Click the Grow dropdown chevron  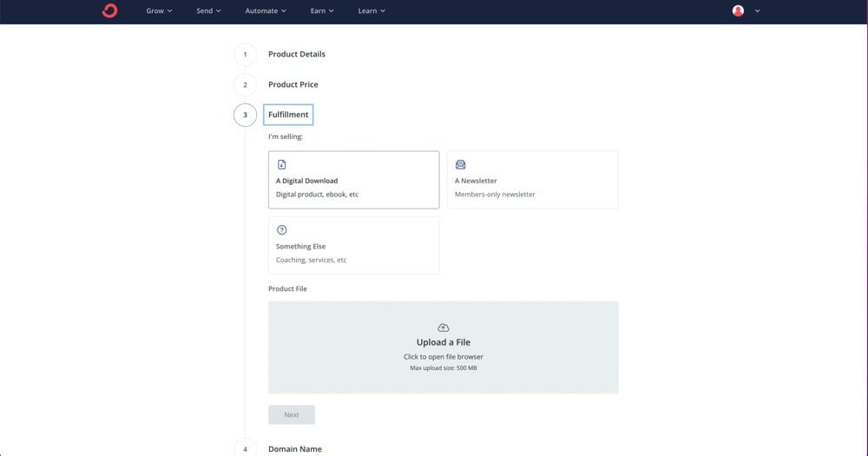coord(169,11)
